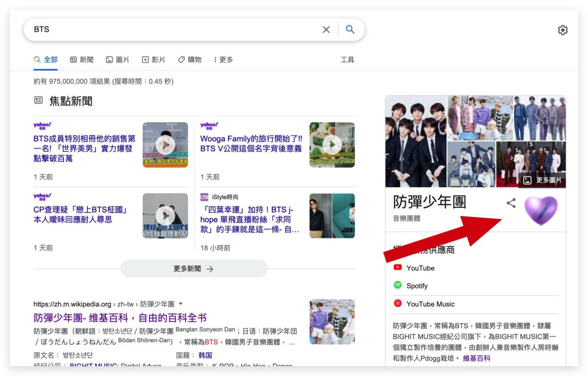Switch to the 影片 tab
Viewport: 588px width, 376px height.
click(153, 60)
